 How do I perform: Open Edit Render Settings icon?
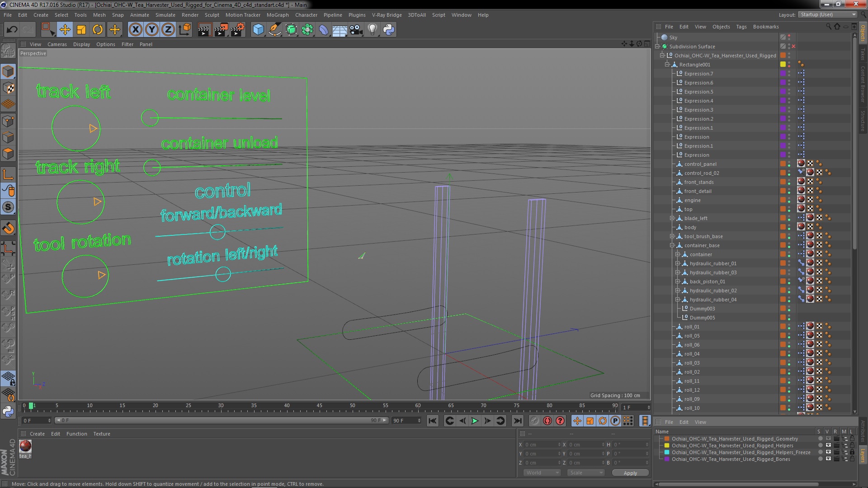(238, 30)
